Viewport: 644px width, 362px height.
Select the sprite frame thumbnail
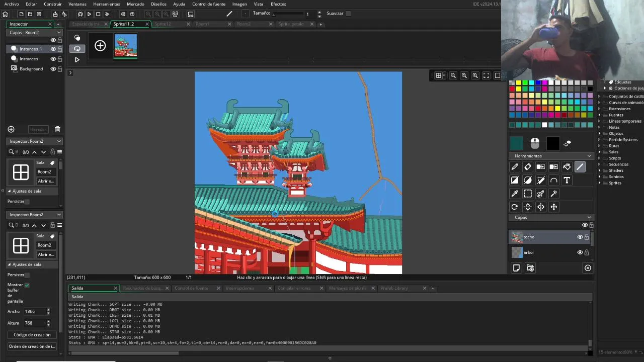point(125,46)
